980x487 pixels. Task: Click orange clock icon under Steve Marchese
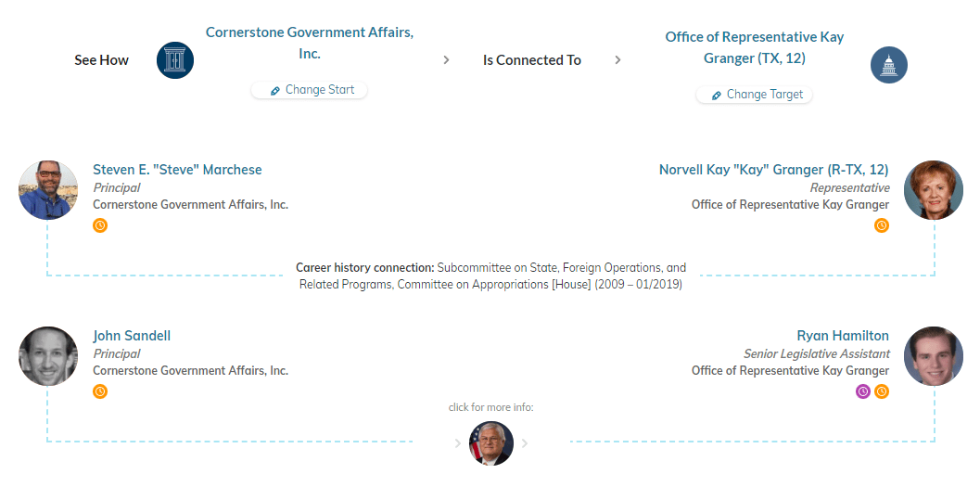(x=100, y=225)
